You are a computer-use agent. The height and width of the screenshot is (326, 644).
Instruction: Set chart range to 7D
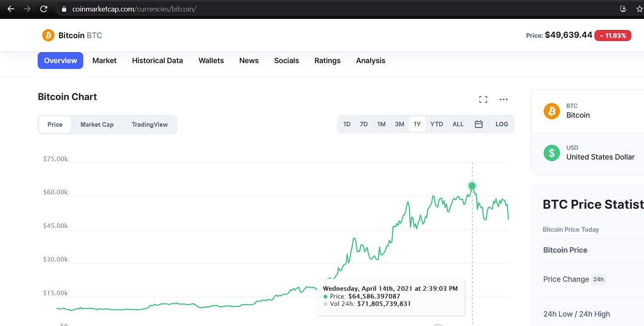point(364,124)
